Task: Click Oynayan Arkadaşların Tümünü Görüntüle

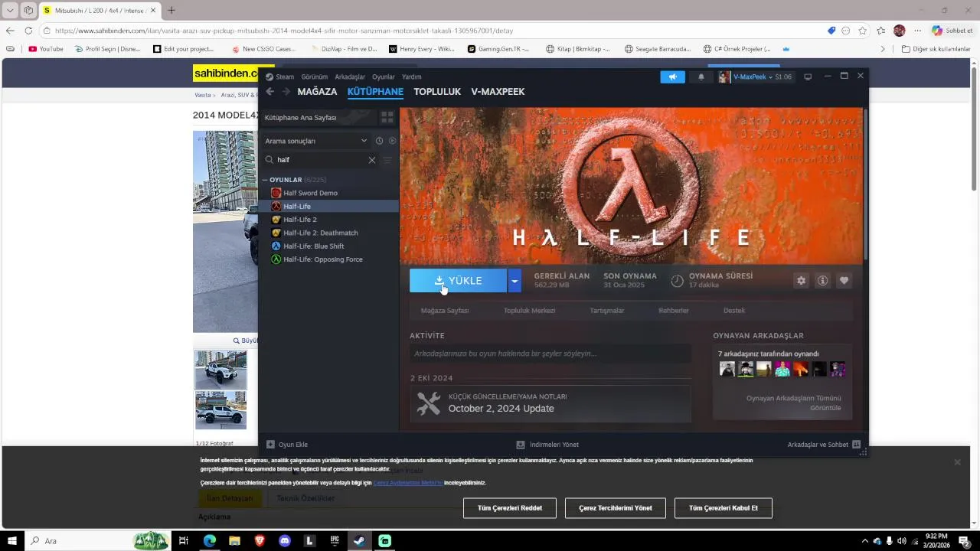Action: (x=793, y=403)
